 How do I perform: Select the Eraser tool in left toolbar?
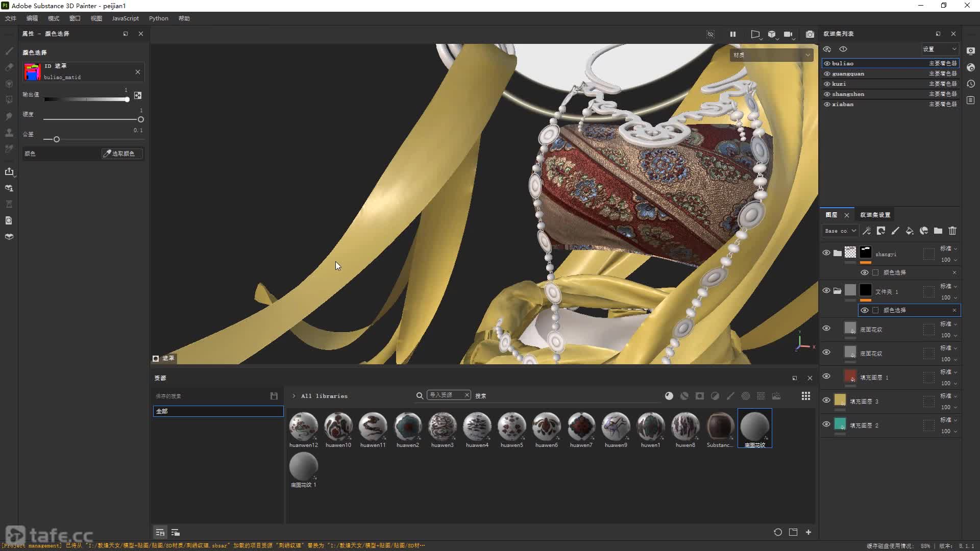[x=9, y=67]
